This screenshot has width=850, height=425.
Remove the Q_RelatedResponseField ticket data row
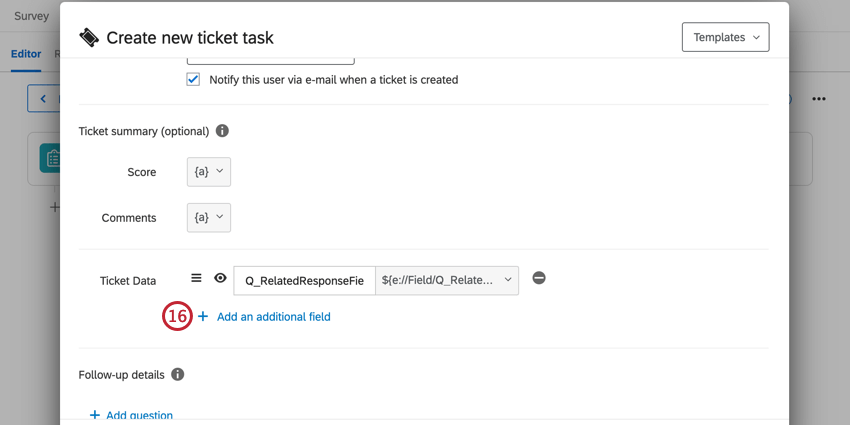pos(539,278)
